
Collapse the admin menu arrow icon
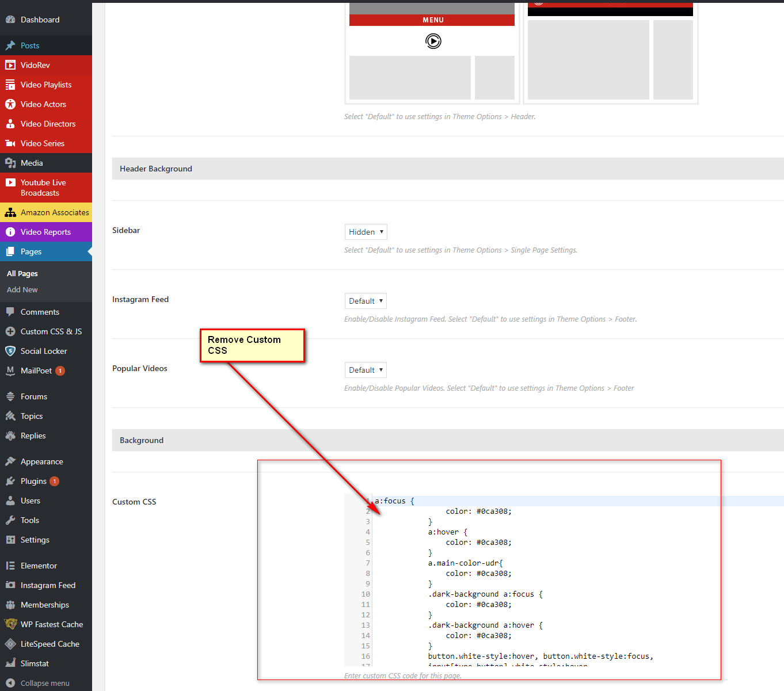tap(10, 683)
